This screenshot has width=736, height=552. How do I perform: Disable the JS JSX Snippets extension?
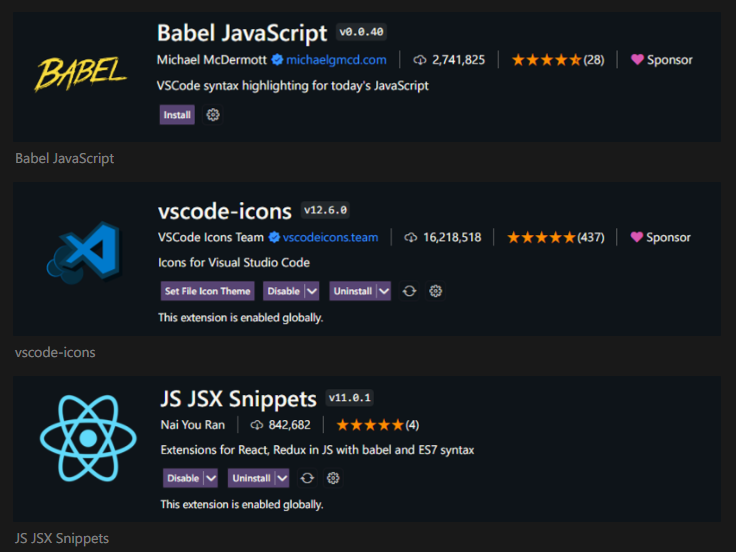[x=183, y=478]
